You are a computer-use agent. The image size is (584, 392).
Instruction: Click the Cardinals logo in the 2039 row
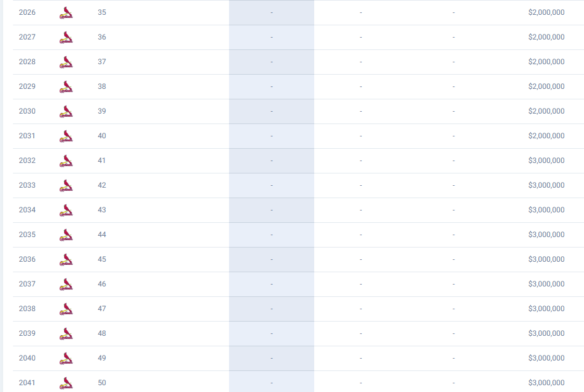point(66,333)
